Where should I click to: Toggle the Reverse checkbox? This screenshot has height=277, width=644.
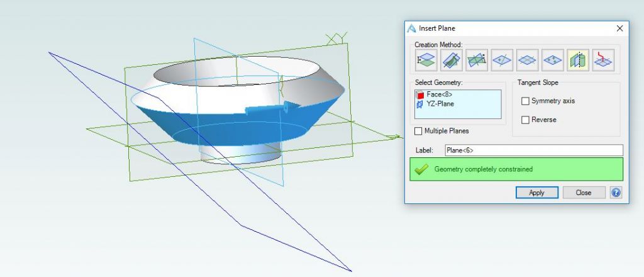click(525, 120)
